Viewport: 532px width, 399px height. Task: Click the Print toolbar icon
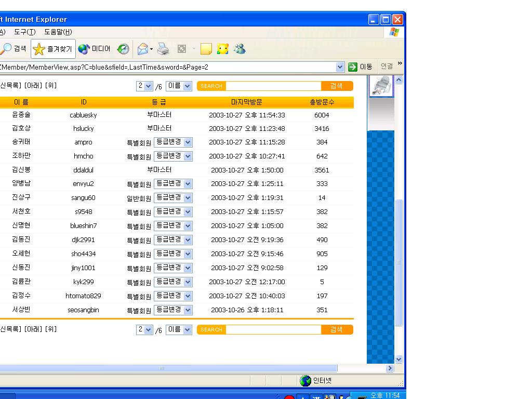point(163,49)
